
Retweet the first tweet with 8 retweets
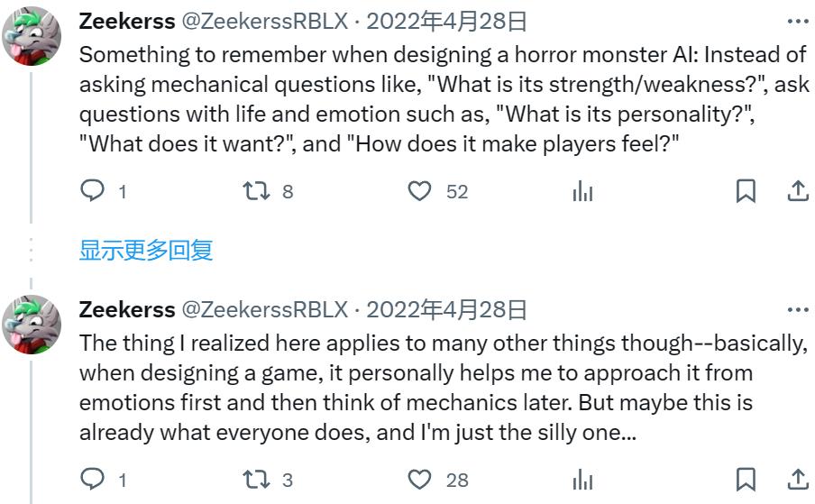pyautogui.click(x=256, y=190)
